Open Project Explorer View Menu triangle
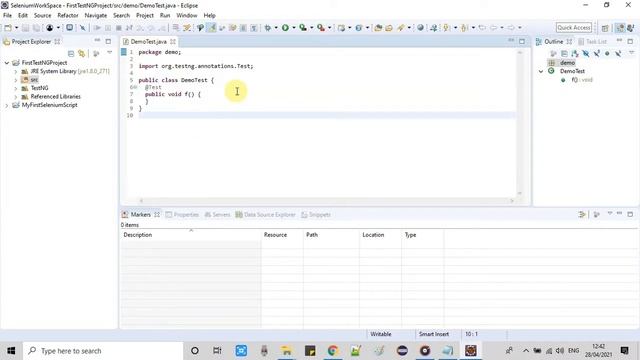The image size is (640, 360). coord(109,53)
